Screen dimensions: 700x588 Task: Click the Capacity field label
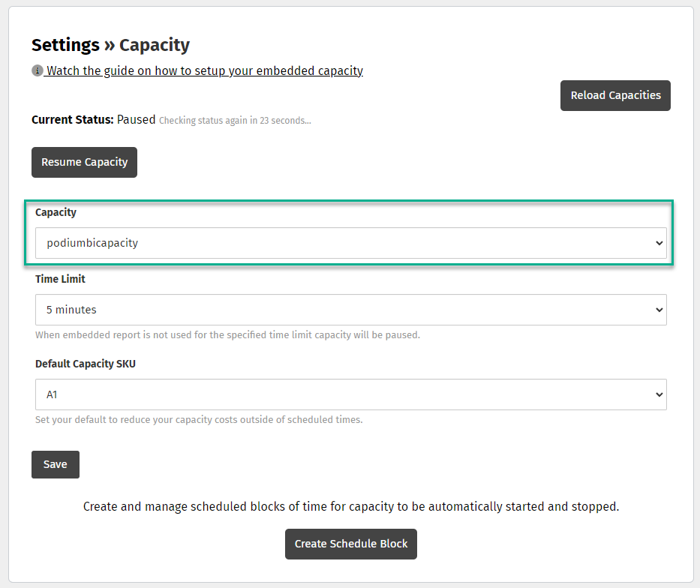(56, 212)
